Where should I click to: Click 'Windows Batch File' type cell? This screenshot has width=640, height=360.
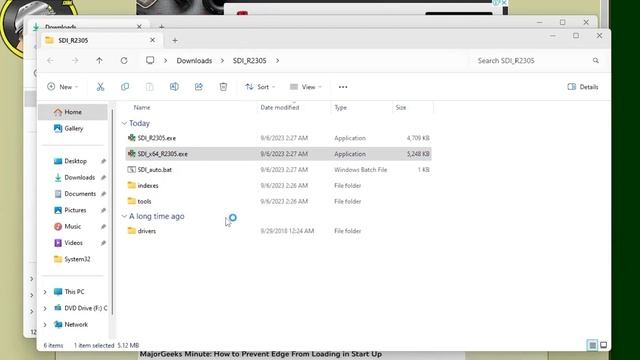(x=360, y=169)
